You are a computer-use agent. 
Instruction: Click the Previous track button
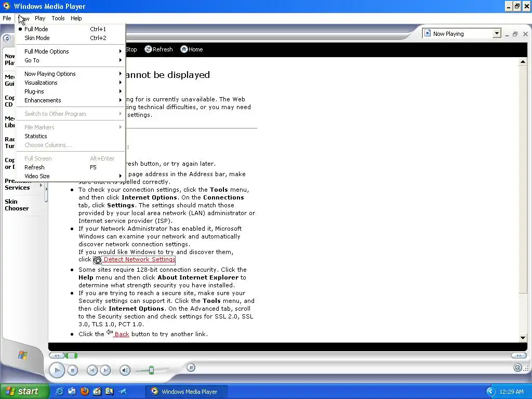tap(92, 370)
